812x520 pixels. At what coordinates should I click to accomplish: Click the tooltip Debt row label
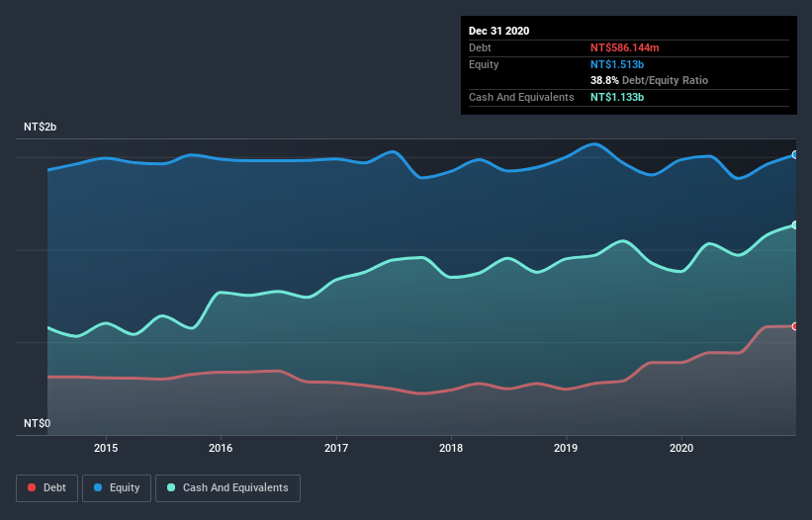(x=480, y=47)
